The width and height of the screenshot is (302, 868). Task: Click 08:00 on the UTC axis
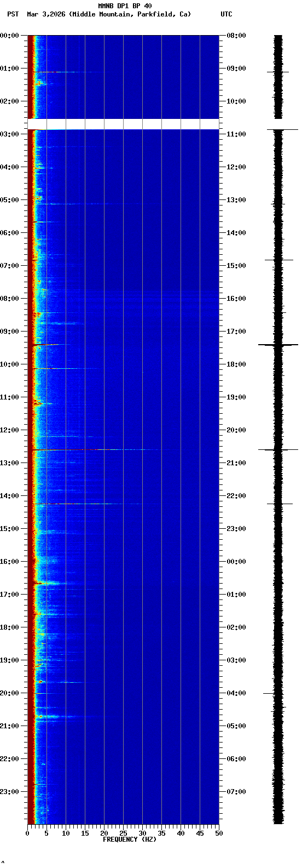(x=236, y=36)
